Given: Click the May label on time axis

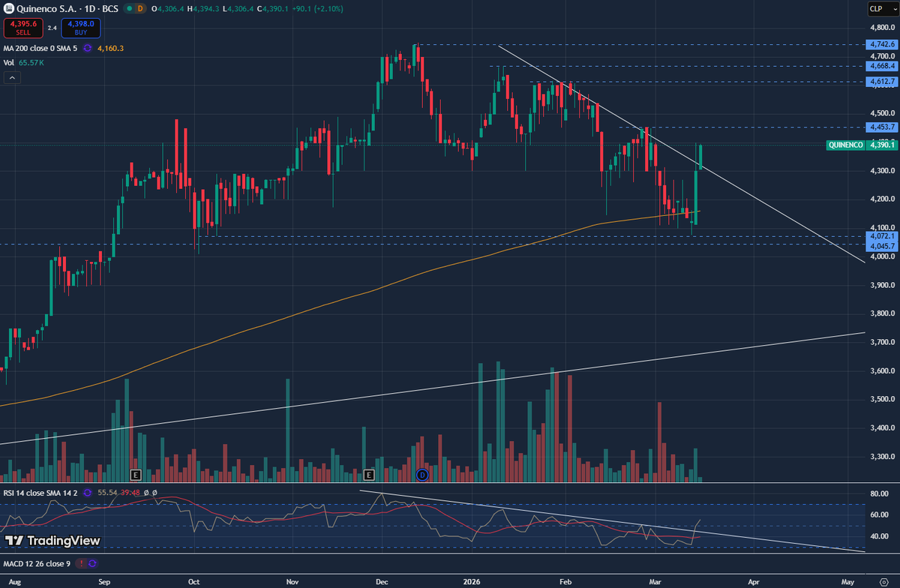Looking at the screenshot, I should tap(849, 581).
